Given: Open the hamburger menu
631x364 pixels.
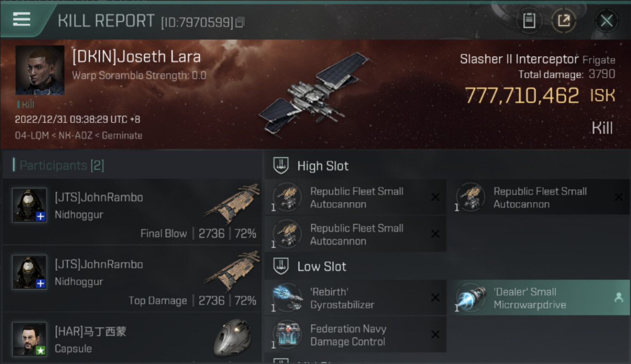Looking at the screenshot, I should 21,19.
